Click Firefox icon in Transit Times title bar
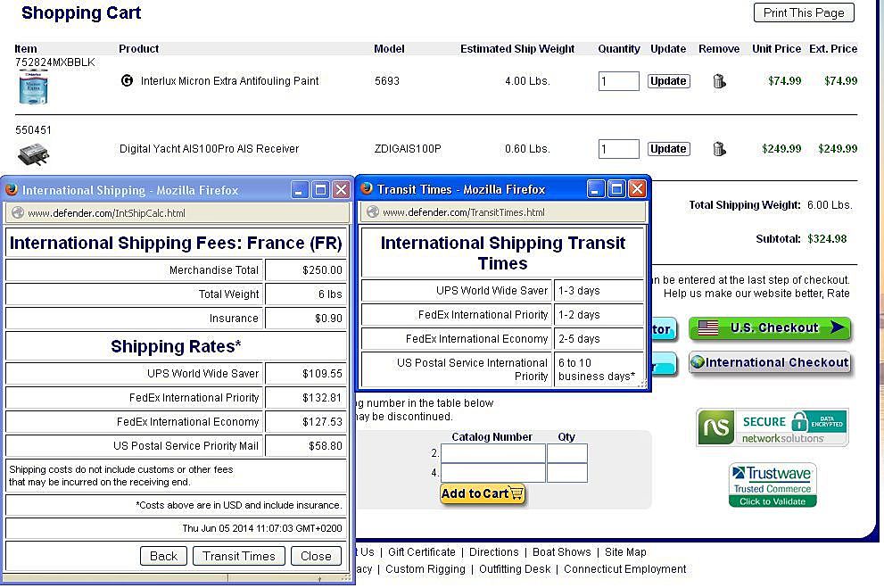This screenshot has width=884, height=588. point(367,189)
